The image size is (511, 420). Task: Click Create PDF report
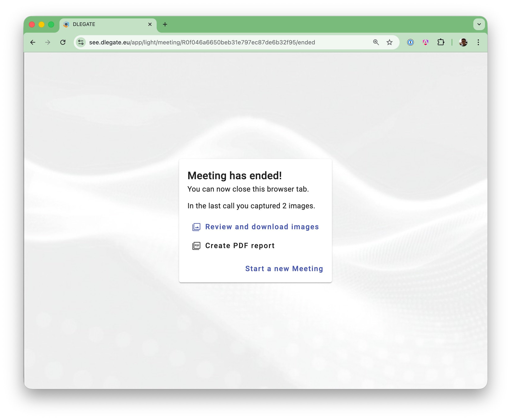[x=240, y=246]
